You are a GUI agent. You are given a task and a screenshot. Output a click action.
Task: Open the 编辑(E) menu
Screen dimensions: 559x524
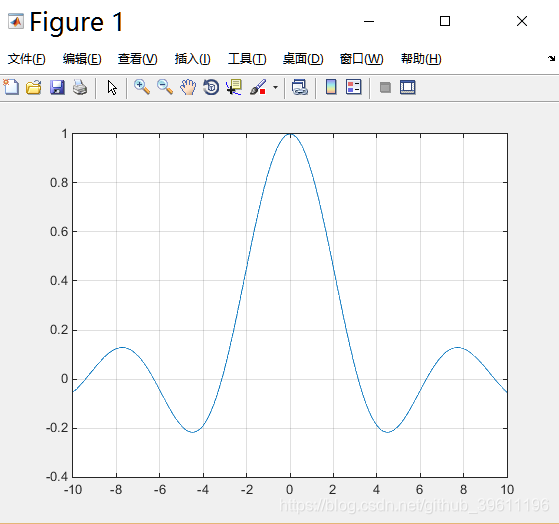pos(82,59)
